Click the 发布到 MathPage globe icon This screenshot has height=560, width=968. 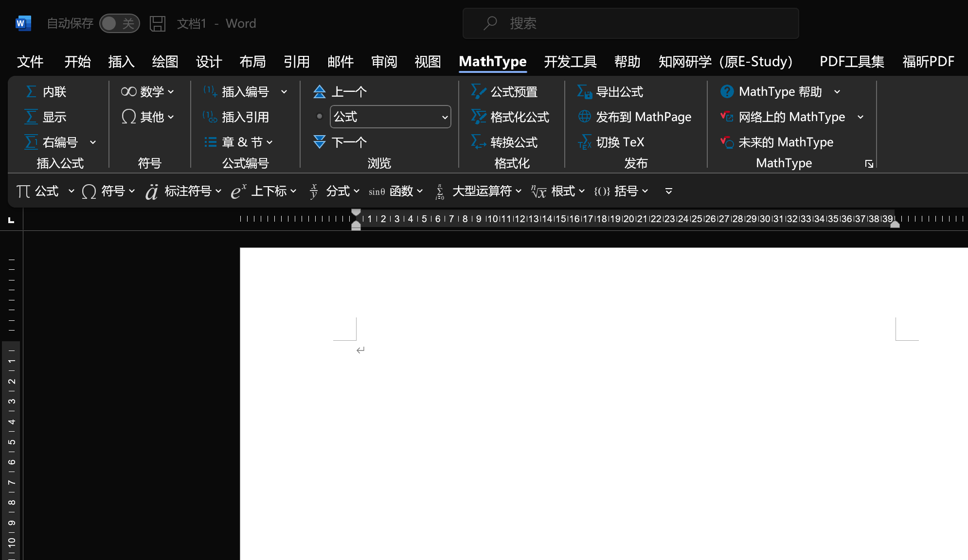[584, 117]
